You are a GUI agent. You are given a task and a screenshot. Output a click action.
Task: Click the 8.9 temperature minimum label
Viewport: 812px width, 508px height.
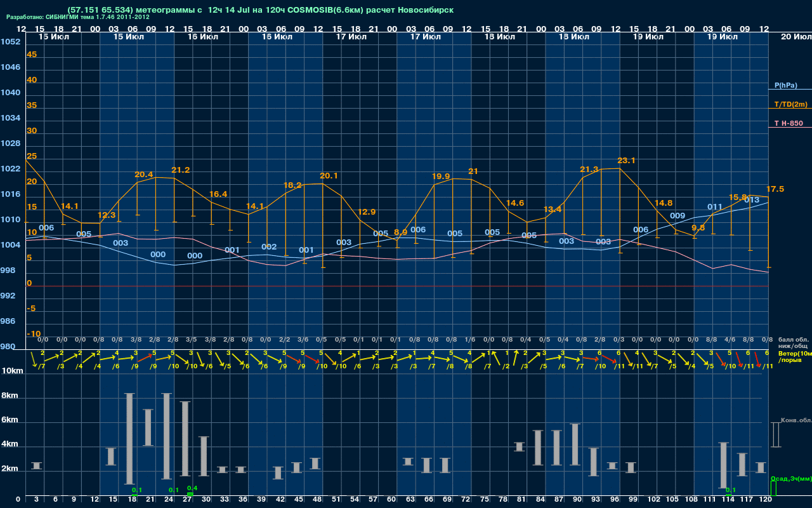[x=401, y=232]
